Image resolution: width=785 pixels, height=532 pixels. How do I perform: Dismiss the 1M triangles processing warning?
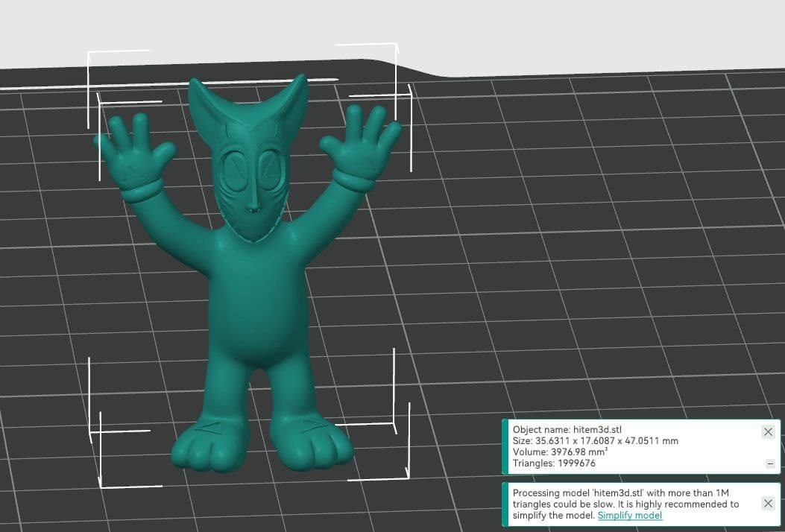pos(768,503)
